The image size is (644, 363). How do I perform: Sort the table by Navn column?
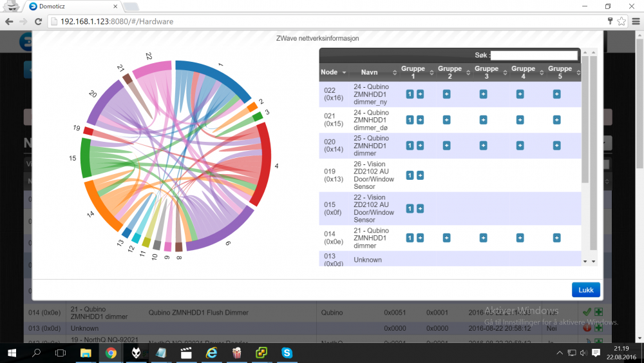(374, 72)
